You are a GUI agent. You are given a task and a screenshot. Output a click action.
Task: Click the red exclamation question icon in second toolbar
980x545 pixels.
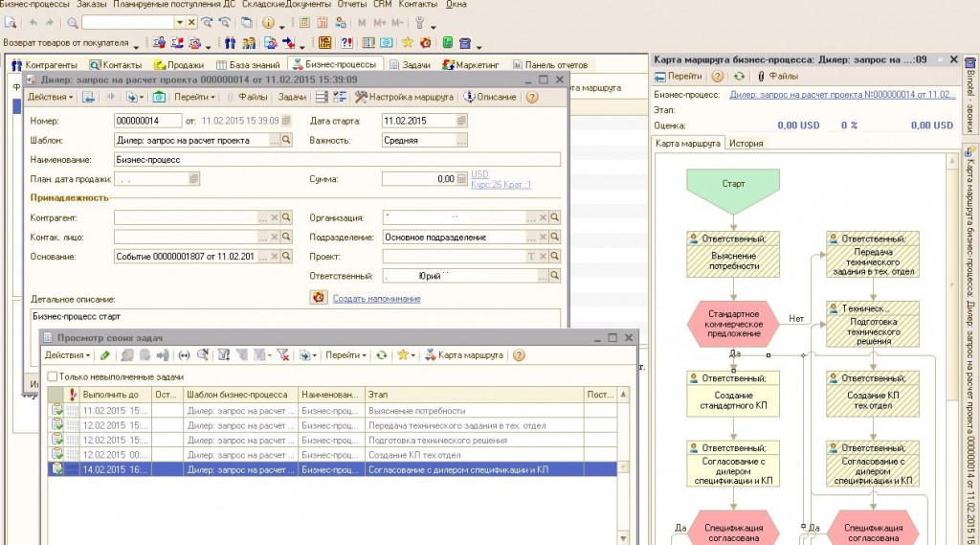tap(346, 42)
